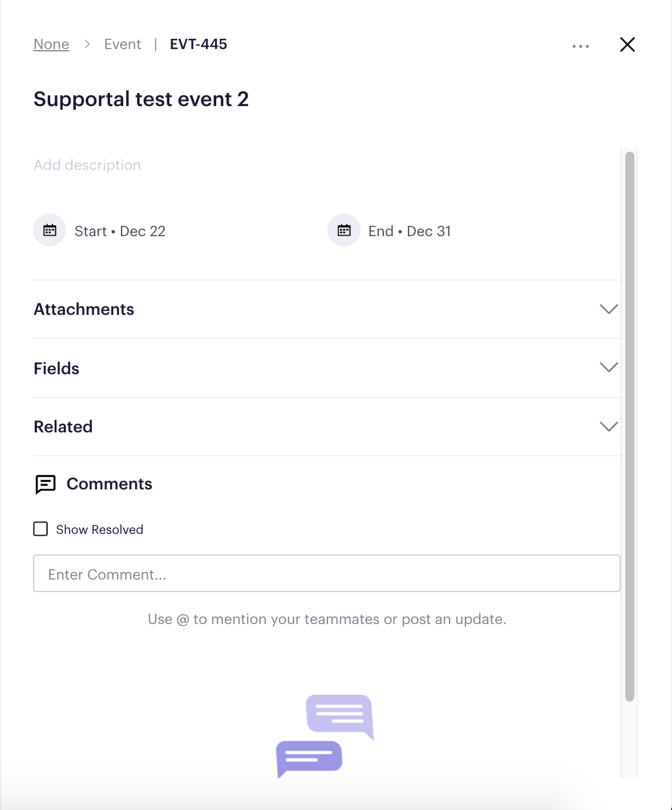Click the EVT-445 identifier label

[199, 44]
